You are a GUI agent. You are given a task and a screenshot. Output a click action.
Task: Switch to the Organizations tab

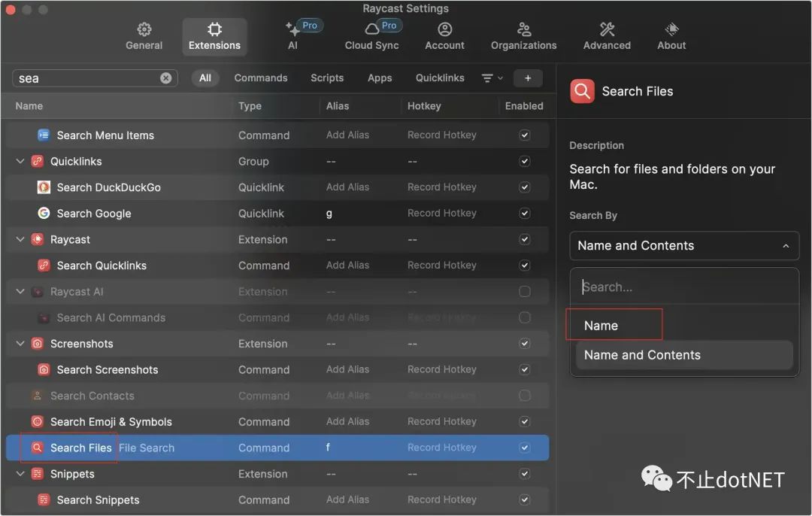tap(523, 36)
